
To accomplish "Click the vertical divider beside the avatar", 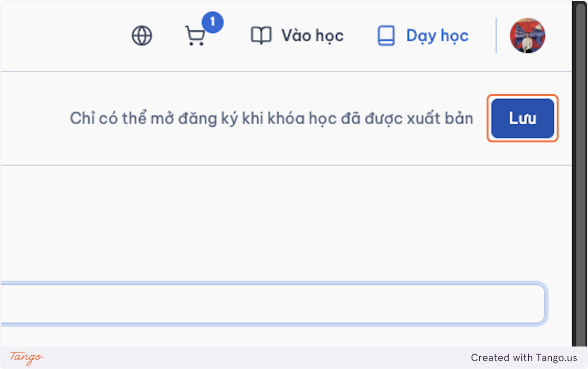I will point(496,36).
